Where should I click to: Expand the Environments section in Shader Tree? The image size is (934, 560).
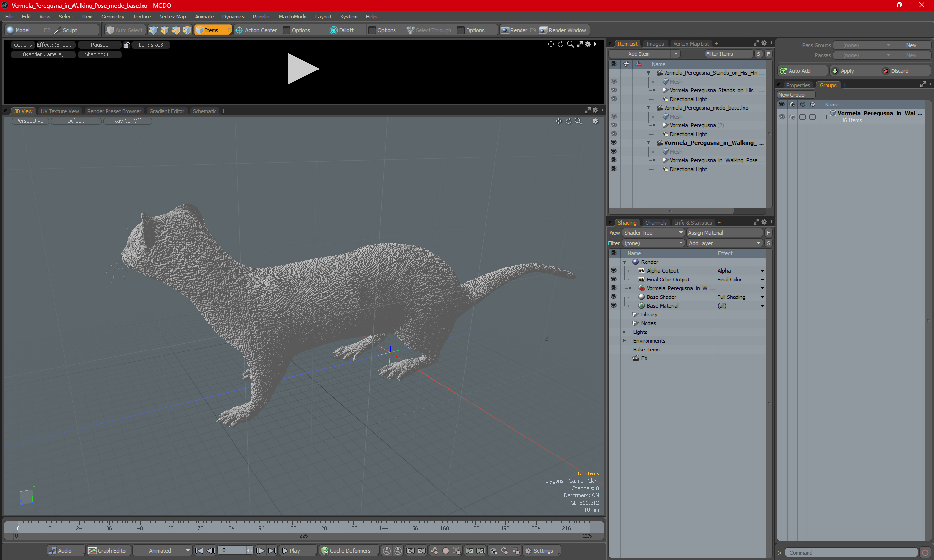[x=625, y=341]
